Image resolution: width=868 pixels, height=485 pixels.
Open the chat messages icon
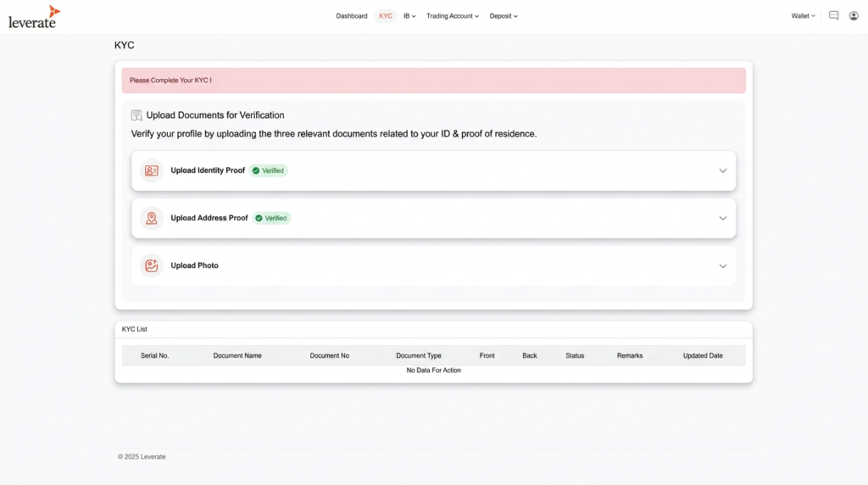pyautogui.click(x=834, y=15)
